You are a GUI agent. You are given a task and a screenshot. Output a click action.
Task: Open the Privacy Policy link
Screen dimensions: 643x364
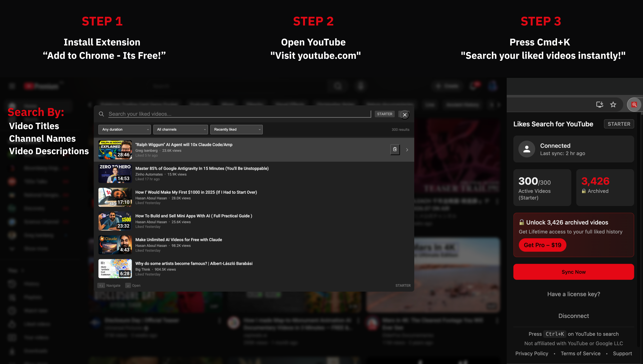[532, 353]
